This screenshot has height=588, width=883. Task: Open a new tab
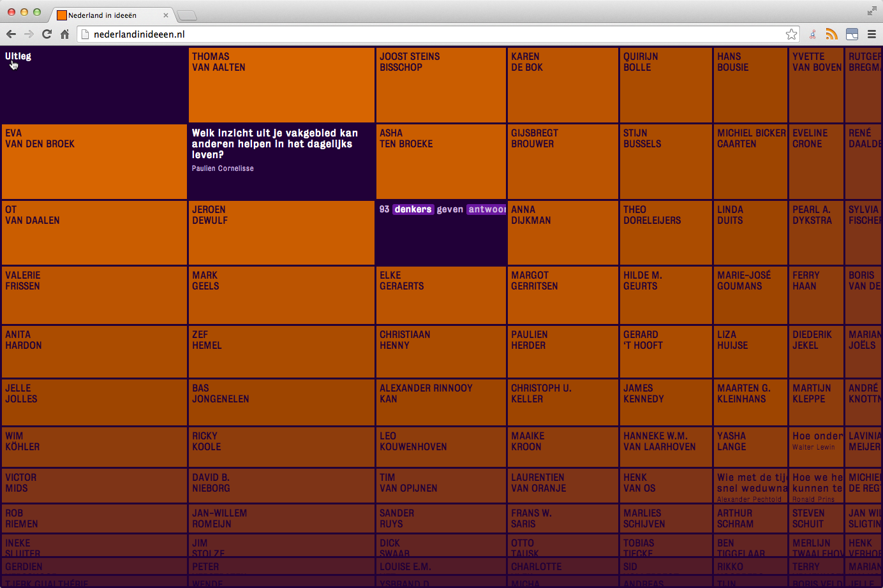click(x=186, y=15)
